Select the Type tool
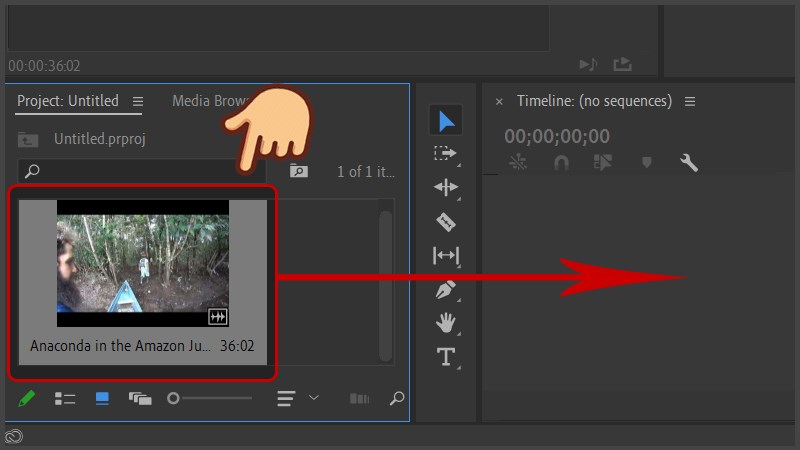The image size is (800, 450). point(446,357)
